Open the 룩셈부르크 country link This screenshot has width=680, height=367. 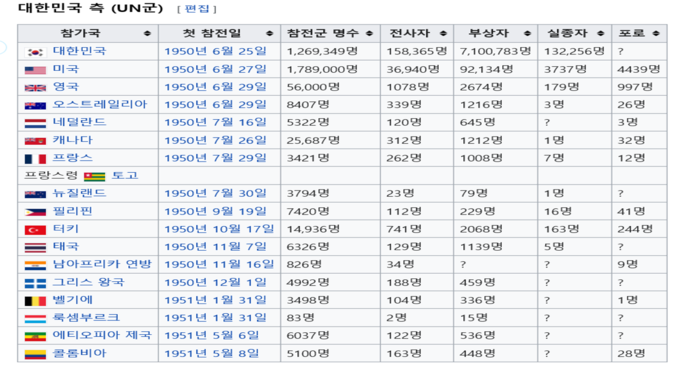tap(86, 318)
